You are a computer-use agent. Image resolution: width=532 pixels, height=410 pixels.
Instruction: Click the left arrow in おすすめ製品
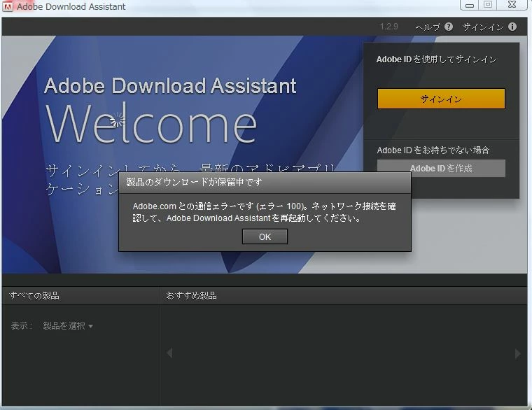point(169,353)
